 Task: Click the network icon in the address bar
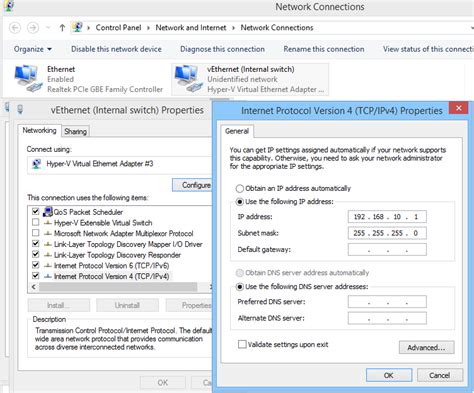coord(77,27)
